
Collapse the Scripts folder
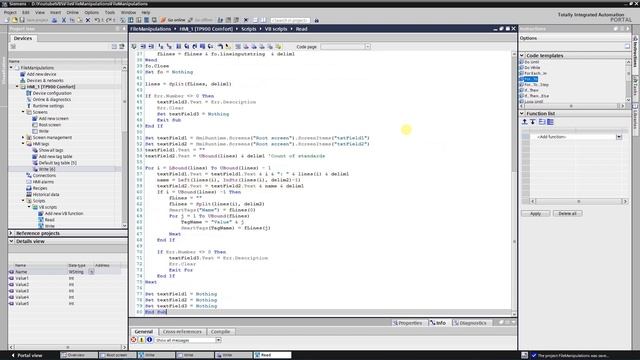(23, 201)
